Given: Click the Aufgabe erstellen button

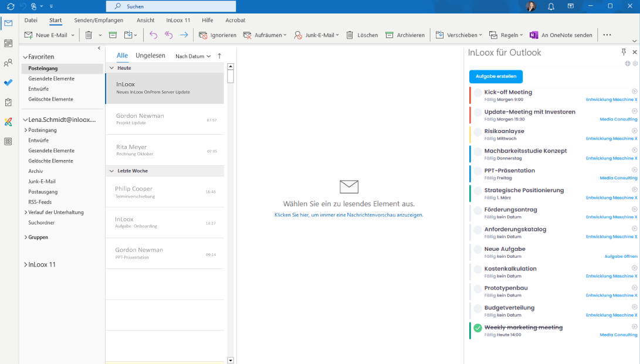Looking at the screenshot, I should (x=495, y=76).
